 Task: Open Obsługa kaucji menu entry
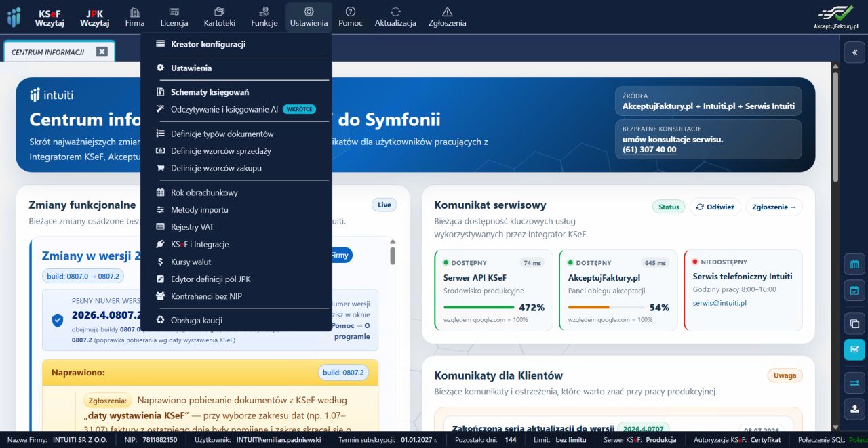[x=235, y=320]
